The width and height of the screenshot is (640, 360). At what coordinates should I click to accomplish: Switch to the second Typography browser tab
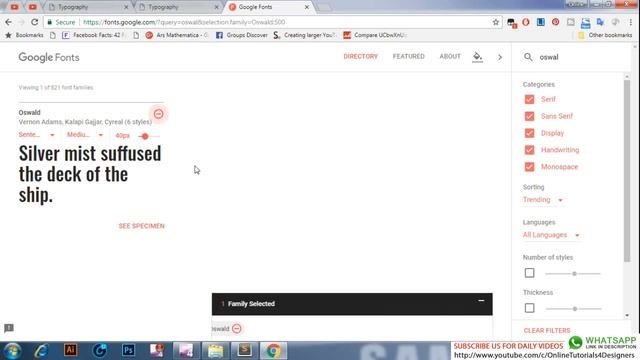pos(178,7)
